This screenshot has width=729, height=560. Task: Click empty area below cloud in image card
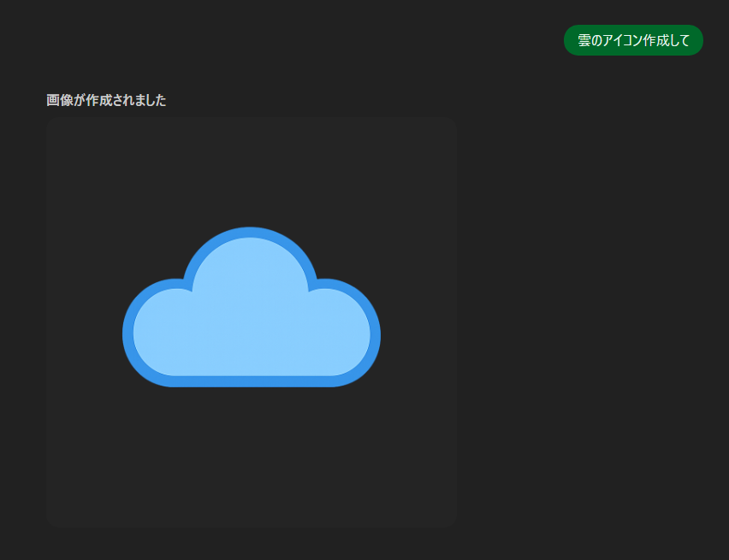click(x=251, y=462)
